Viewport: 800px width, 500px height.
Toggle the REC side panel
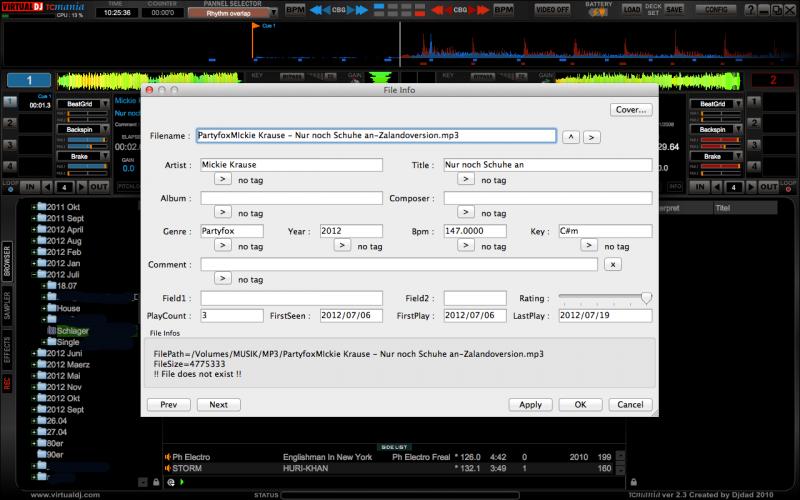coord(7,384)
